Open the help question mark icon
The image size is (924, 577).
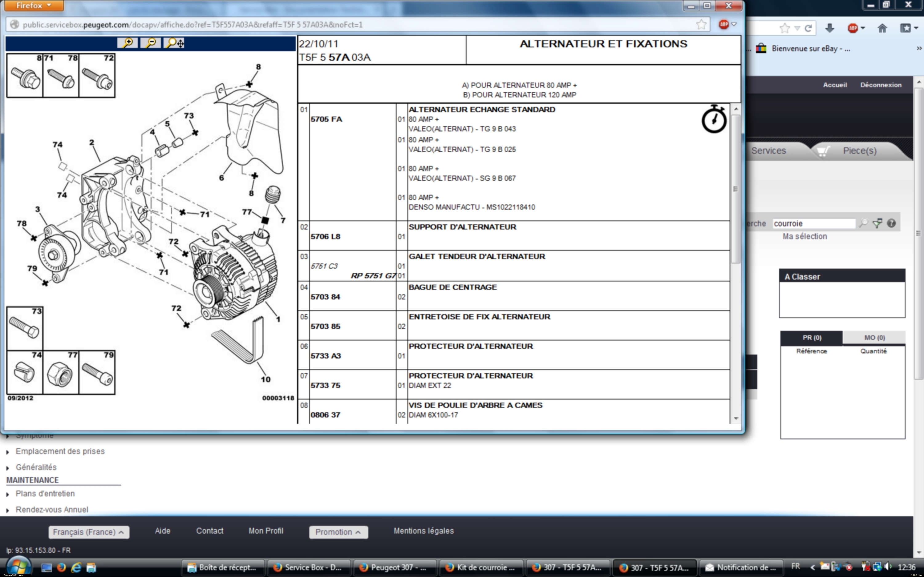coord(891,223)
